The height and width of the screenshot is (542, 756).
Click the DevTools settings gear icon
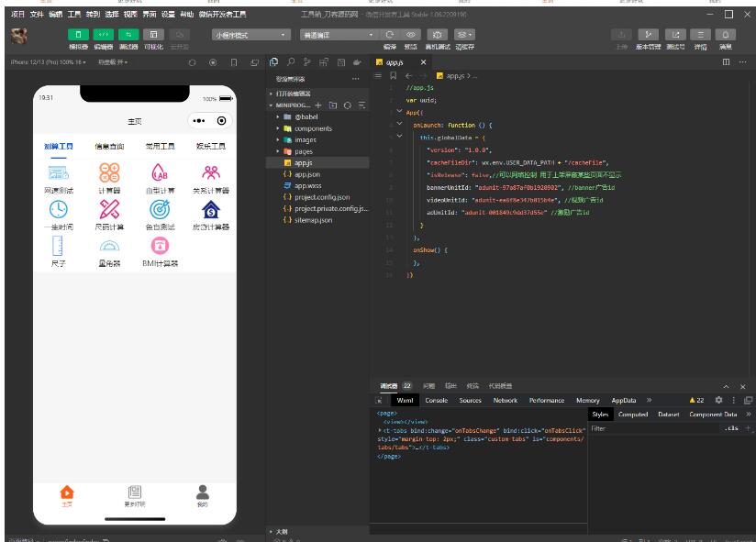tap(718, 401)
